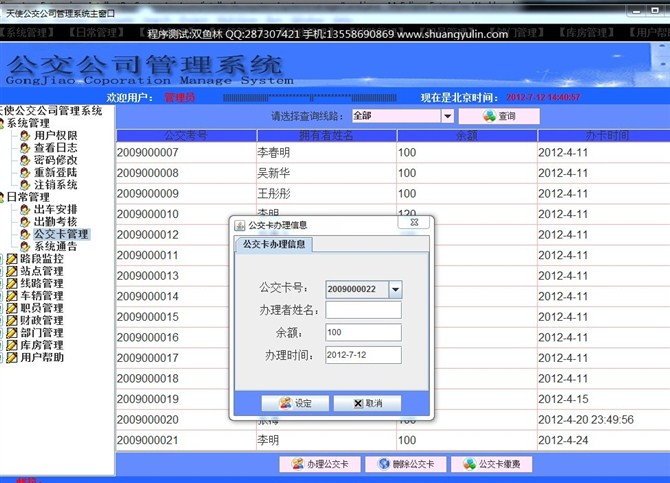Click the root node 天使公交公司管理系统
This screenshot has height=483, width=670.
[51, 111]
